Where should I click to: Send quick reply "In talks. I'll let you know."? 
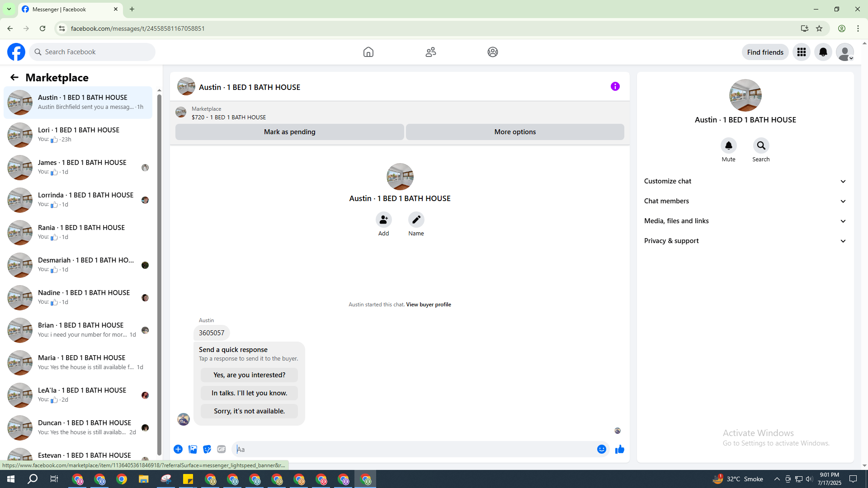pyautogui.click(x=250, y=393)
